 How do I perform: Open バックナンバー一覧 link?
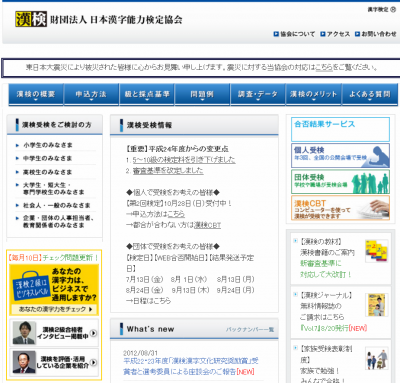(x=250, y=330)
